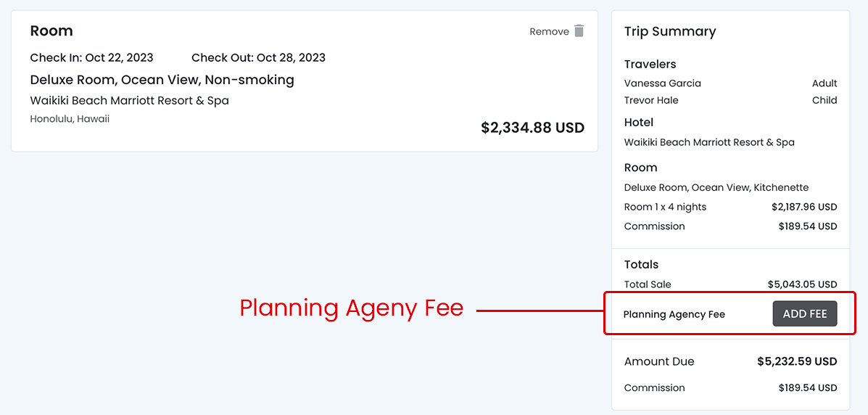
Task: Select the Check Out date Oct 28, 2023
Action: point(258,57)
